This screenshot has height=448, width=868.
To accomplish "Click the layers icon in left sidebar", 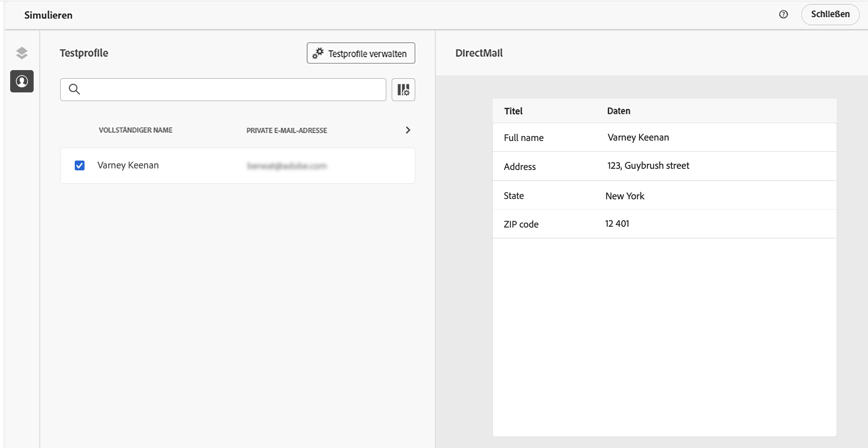I will (22, 53).
